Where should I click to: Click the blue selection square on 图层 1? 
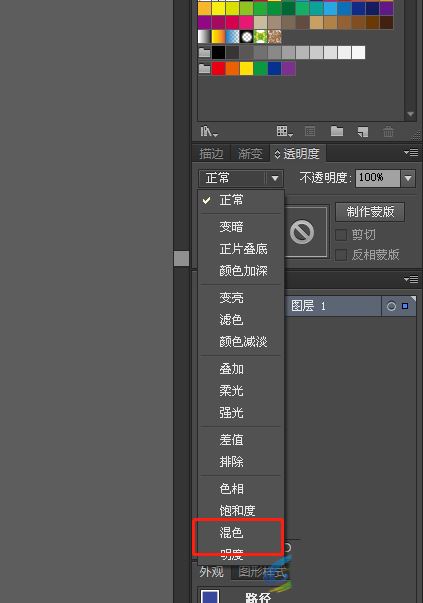point(405,306)
